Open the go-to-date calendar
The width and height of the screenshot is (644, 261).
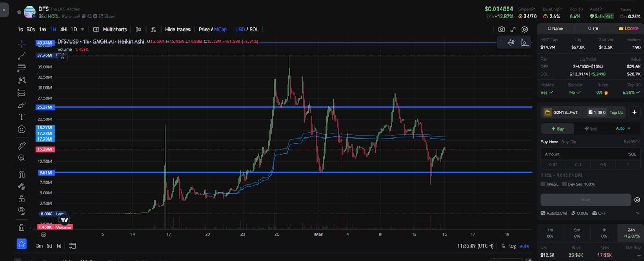[x=72, y=246]
